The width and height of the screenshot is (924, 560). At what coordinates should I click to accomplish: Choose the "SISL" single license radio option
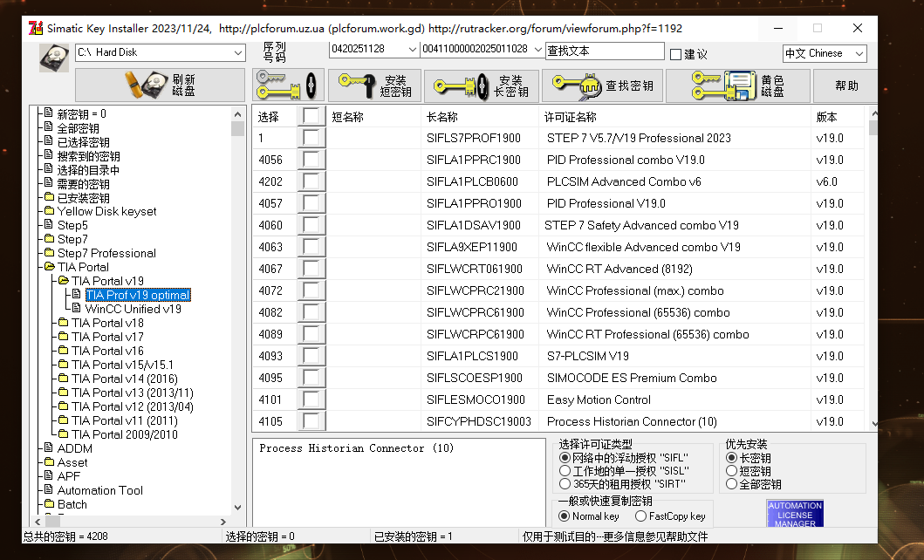565,471
